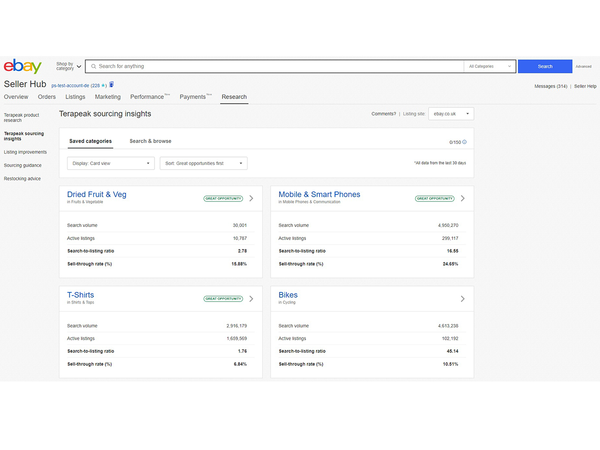Open Listing site ebay.co.uk dropdown
This screenshot has height=450, width=600.
(451, 114)
